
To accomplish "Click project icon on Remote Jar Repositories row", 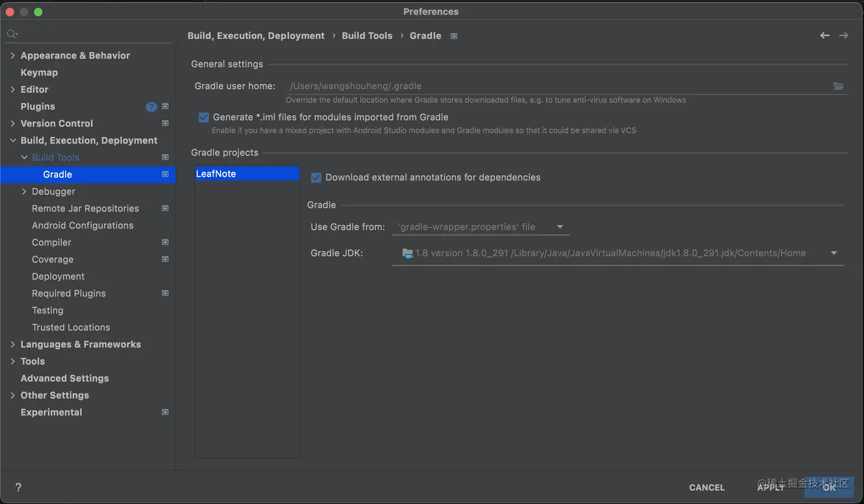I will (165, 209).
